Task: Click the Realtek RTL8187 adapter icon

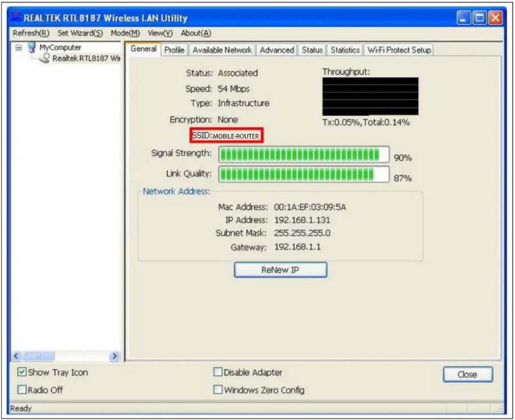Action: [45, 59]
